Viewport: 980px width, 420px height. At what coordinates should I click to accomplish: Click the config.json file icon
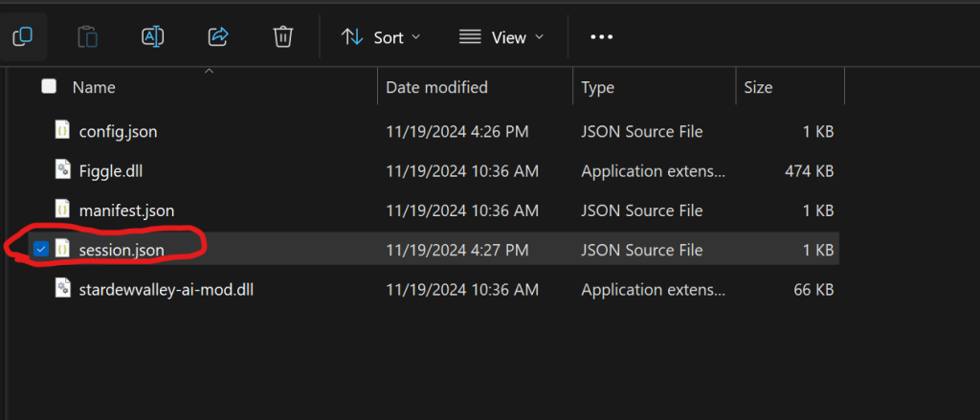62,131
